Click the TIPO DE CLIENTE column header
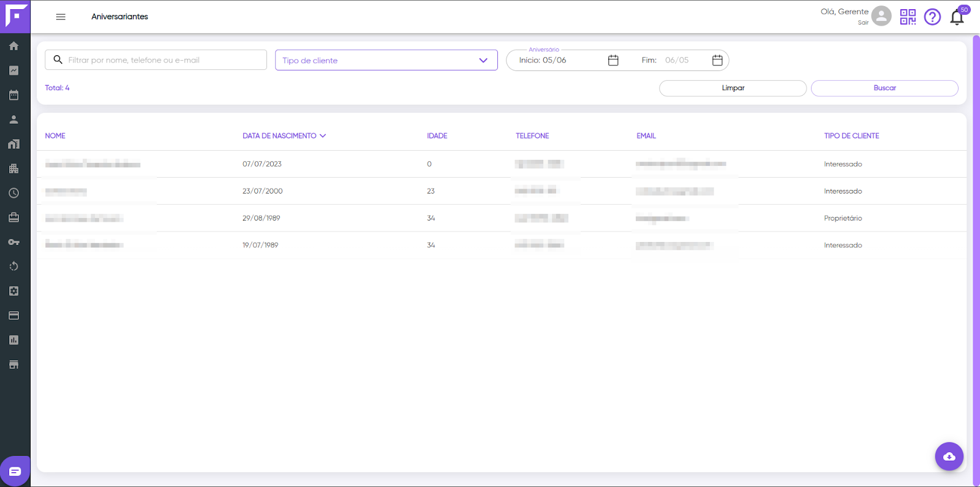 [x=851, y=136]
